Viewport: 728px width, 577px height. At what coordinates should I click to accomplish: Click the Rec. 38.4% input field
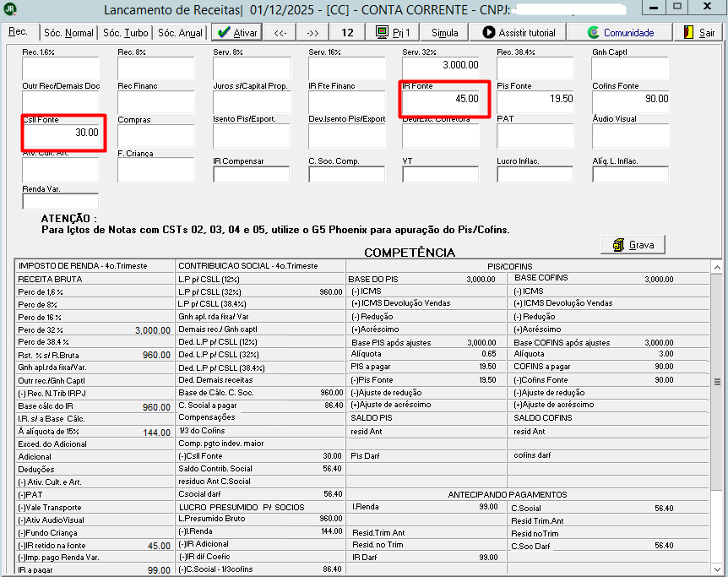tap(535, 68)
